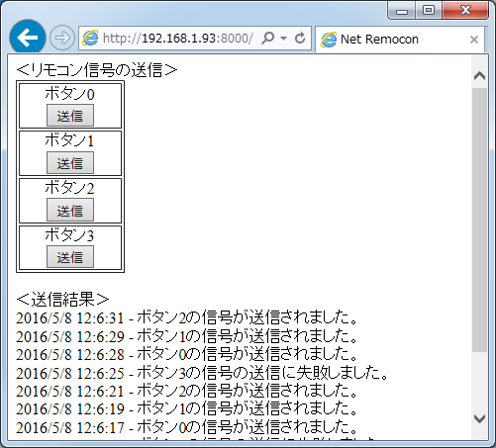Click the search magnifier icon in address bar

(267, 38)
